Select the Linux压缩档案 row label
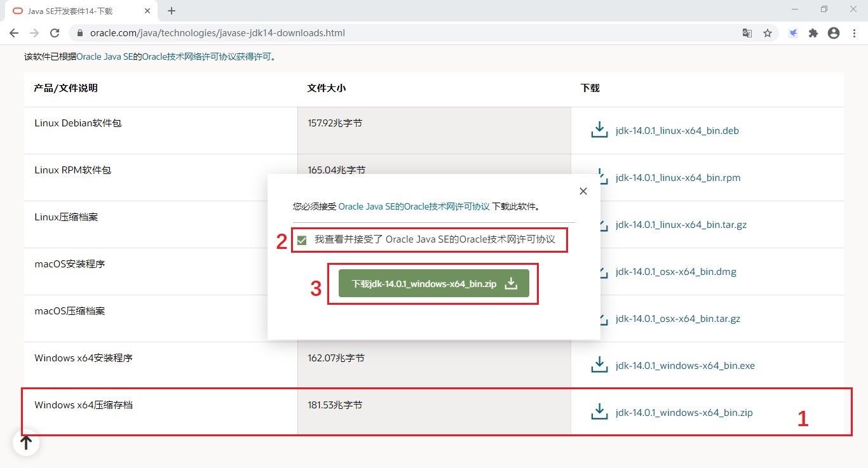Screen dimensions: 868x468 (x=66, y=217)
